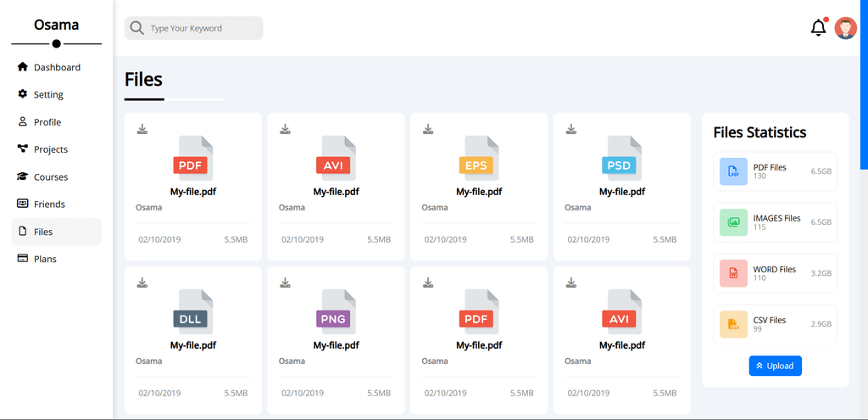Click the red WORD Files statistics icon
Viewport: 868px width, 420px height.
tap(733, 273)
